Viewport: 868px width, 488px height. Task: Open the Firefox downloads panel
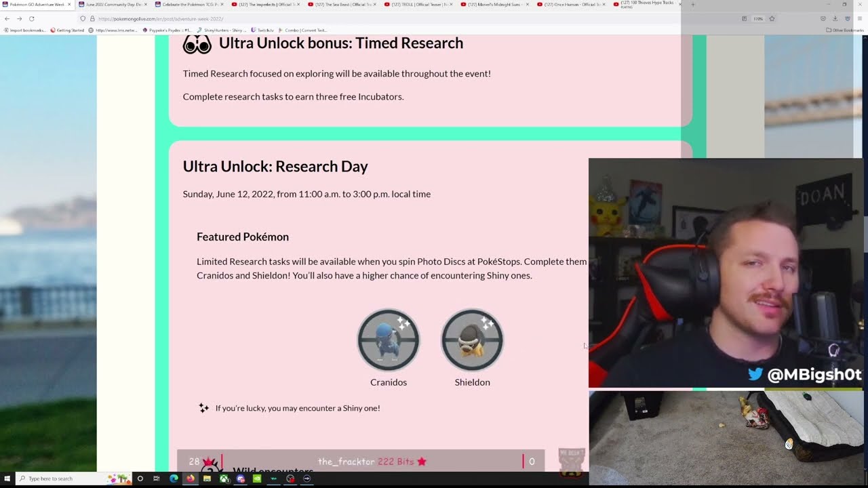835,18
